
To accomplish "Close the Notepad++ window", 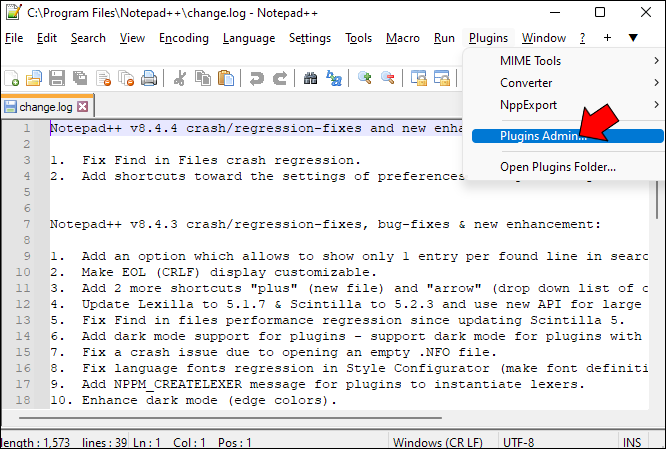I will point(646,12).
